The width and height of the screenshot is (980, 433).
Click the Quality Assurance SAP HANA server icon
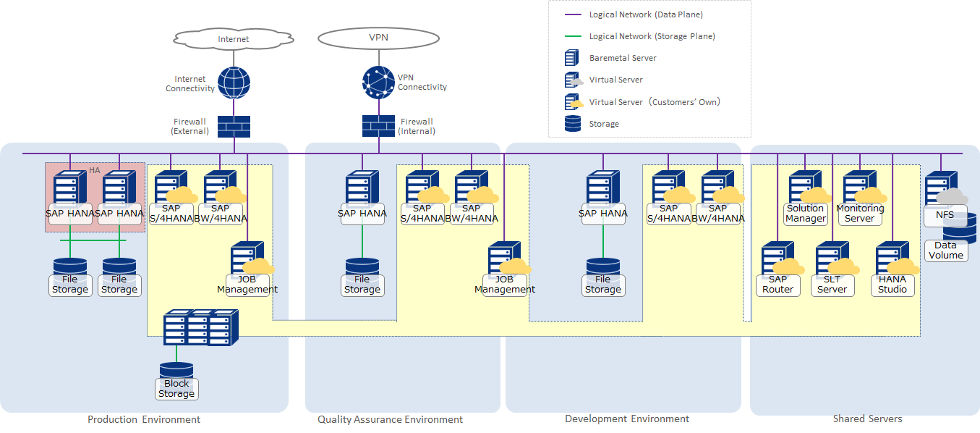[x=362, y=188]
